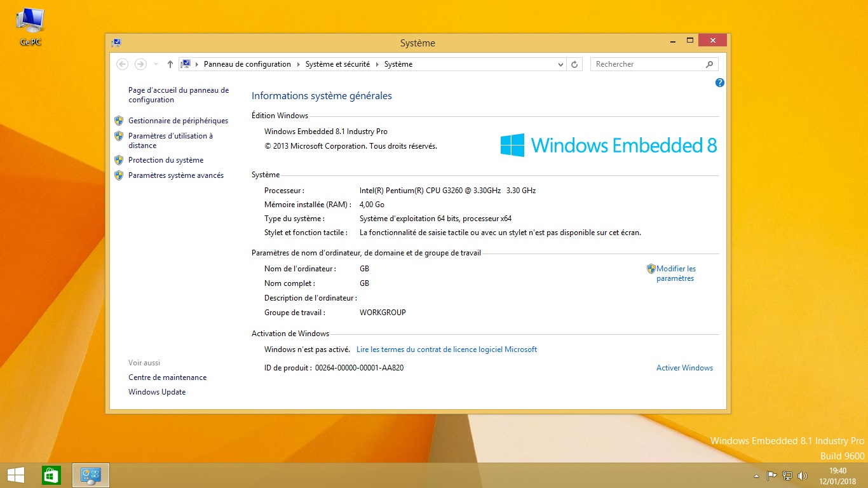This screenshot has width=868, height=488.
Task: Click the search magnifier icon
Action: coord(710,64)
